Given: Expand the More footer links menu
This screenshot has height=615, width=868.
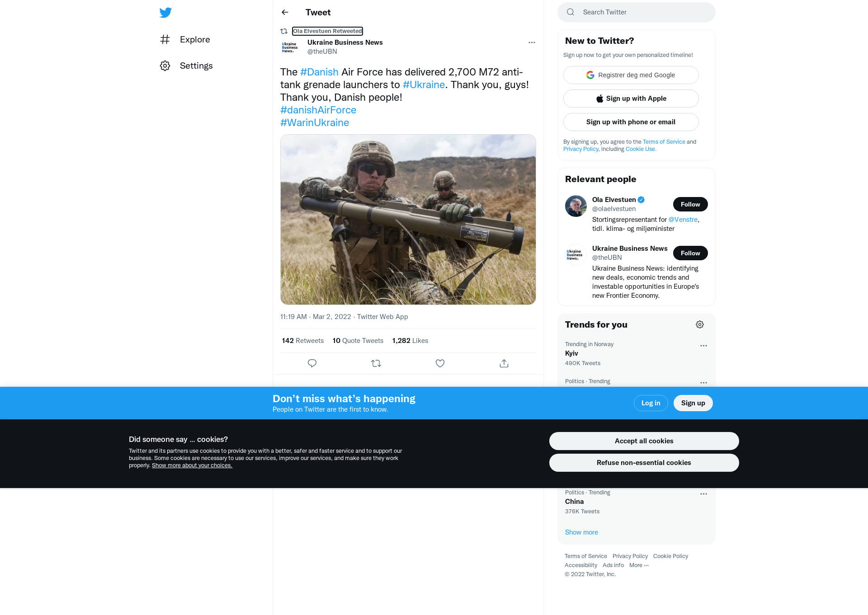Looking at the screenshot, I should 639,565.
